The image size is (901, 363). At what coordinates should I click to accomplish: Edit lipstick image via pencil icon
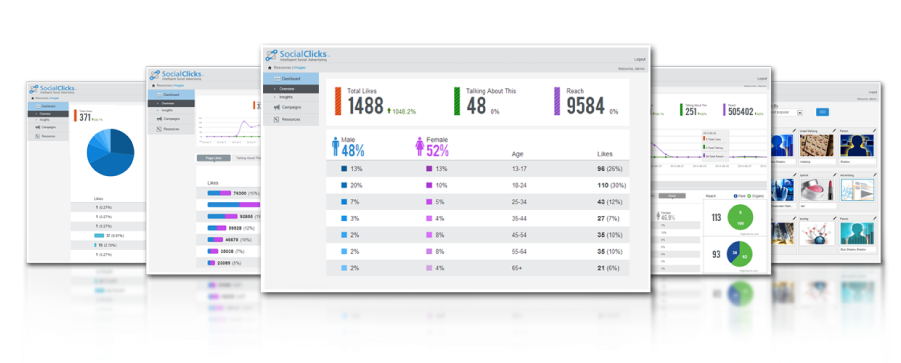coord(834,175)
